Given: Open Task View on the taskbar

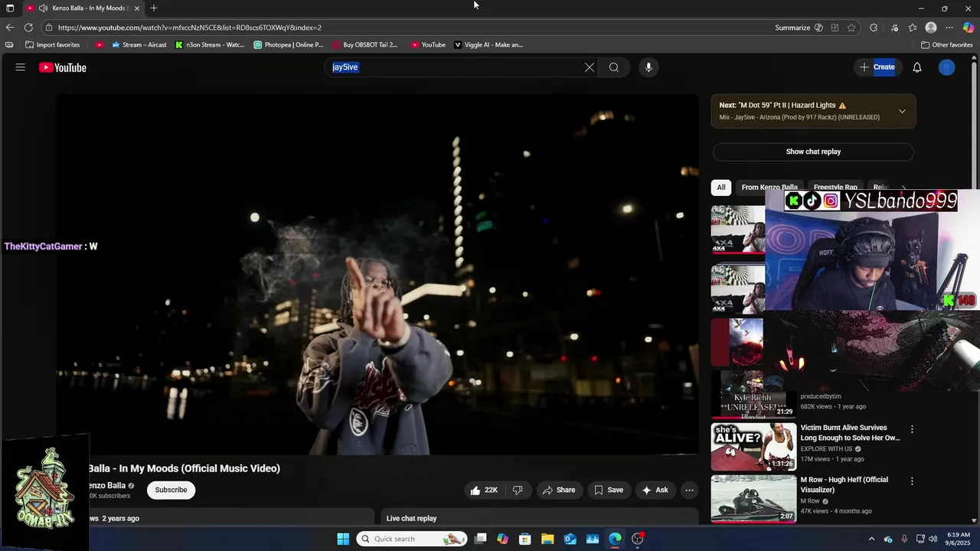Looking at the screenshot, I should click(x=480, y=539).
